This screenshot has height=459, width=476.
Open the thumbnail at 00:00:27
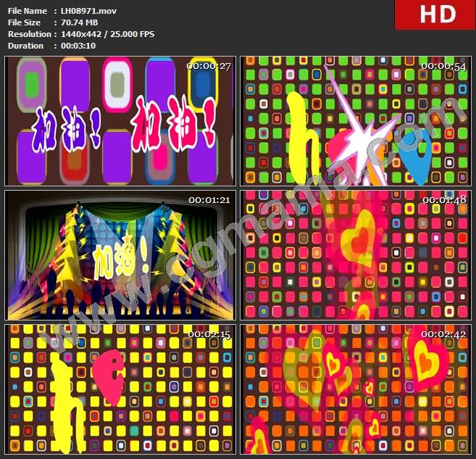click(120, 120)
